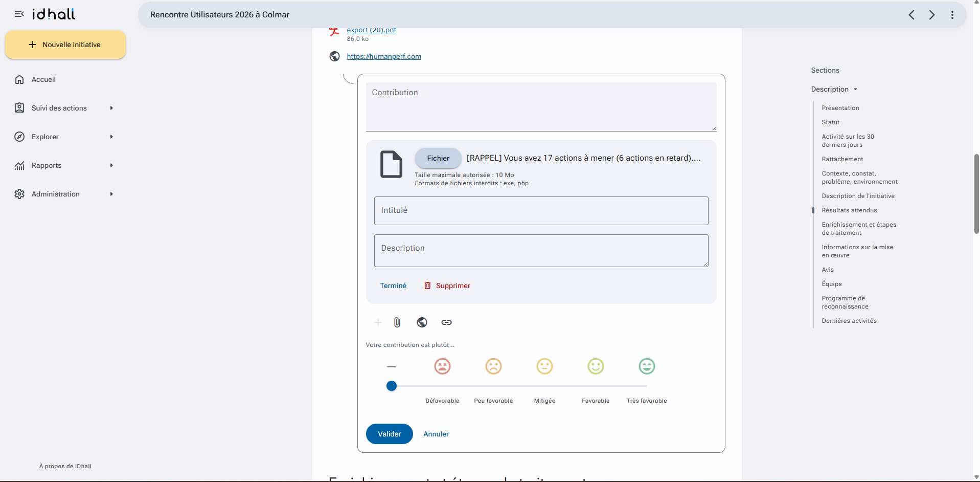Click the Rapports chart icon
This screenshot has height=482, width=980.
click(19, 165)
